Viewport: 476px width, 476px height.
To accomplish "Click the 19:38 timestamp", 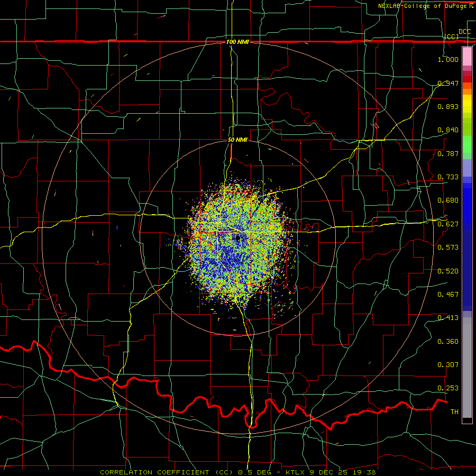I will [x=365, y=472].
